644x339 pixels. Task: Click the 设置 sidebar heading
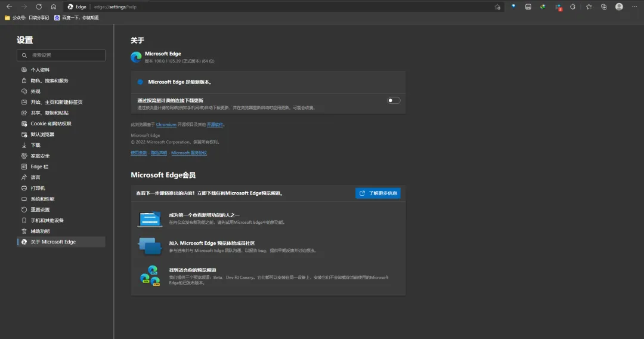tap(24, 40)
